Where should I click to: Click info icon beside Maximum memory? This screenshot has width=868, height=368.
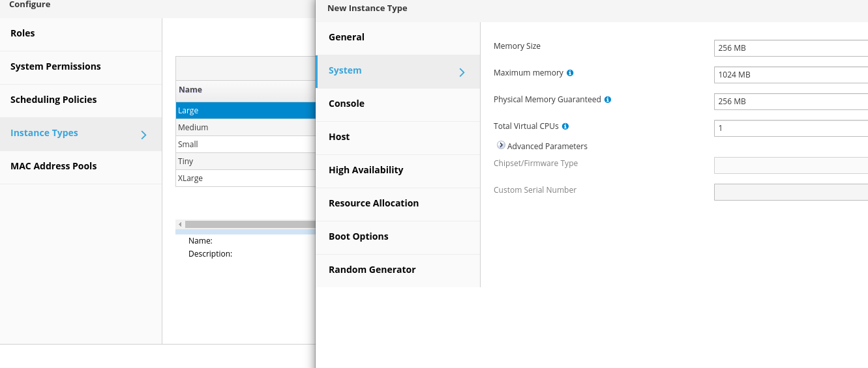[x=570, y=73]
